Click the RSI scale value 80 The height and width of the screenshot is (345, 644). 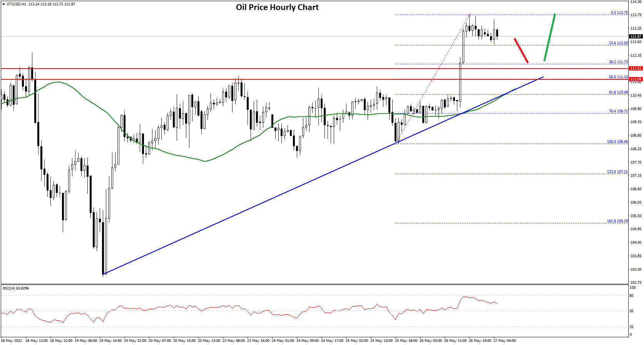(x=631, y=296)
